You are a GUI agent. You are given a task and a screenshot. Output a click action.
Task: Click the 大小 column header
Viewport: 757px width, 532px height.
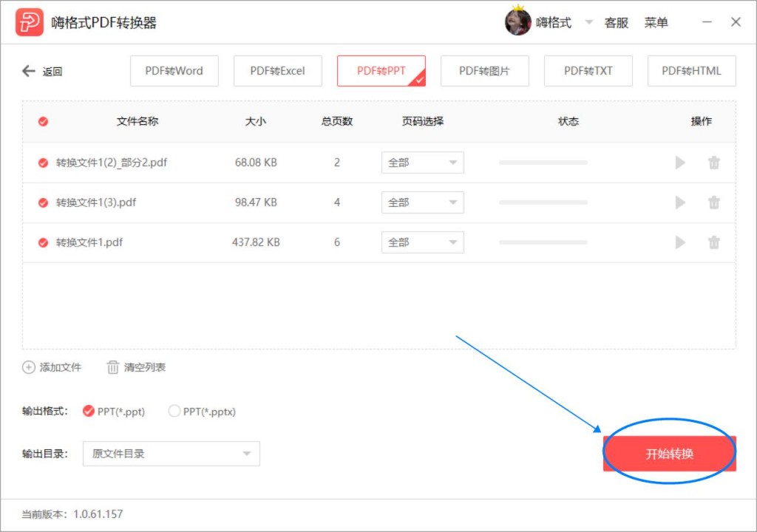[255, 121]
